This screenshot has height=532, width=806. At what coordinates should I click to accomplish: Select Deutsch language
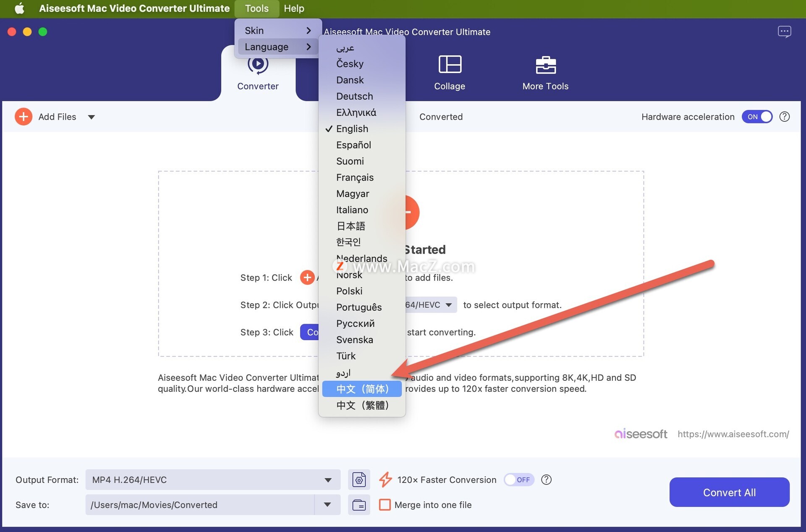[362, 96]
